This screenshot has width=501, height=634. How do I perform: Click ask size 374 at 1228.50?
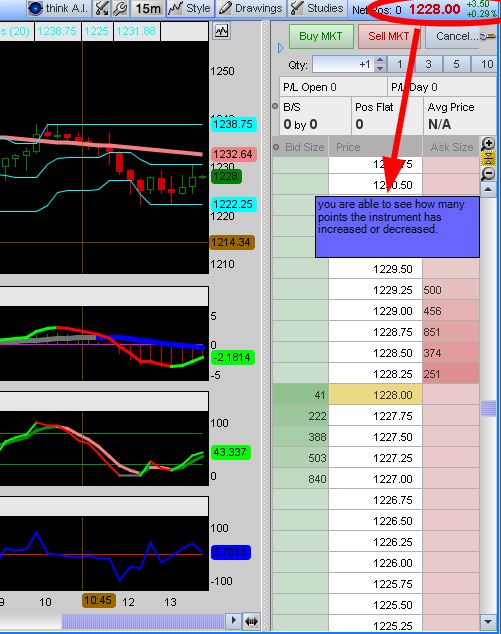(451, 353)
